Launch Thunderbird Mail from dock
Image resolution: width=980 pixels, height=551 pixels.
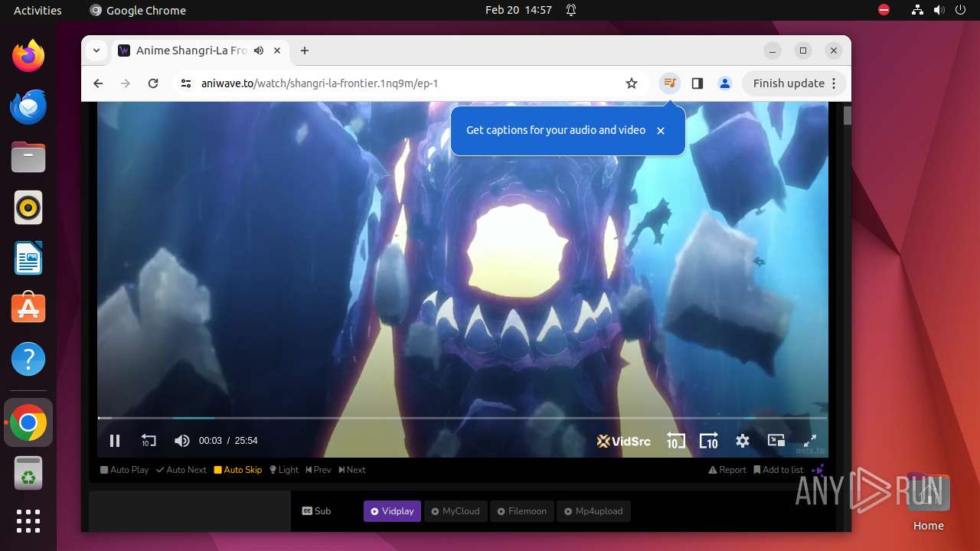pos(28,106)
